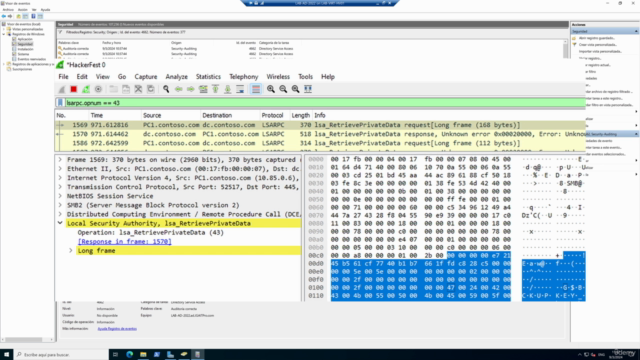Open File Explorer from taskbar
The image size is (640, 360).
tap(143, 354)
